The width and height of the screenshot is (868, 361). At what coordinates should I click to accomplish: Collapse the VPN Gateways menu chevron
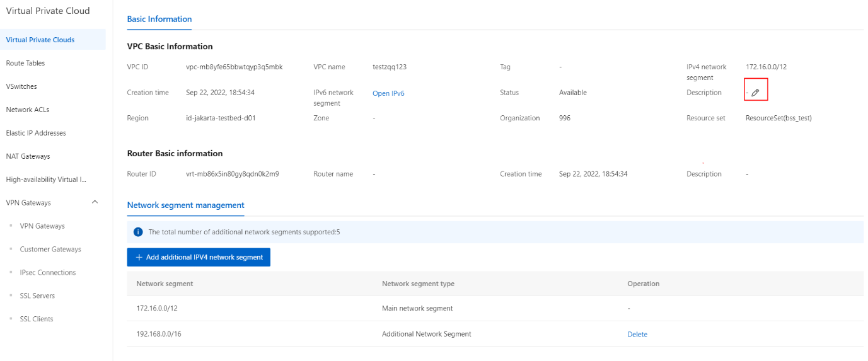95,202
